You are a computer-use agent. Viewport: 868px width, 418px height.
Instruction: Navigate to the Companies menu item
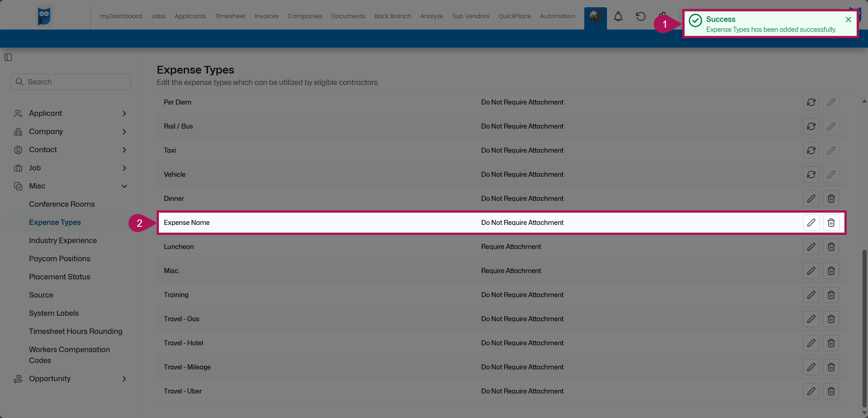click(305, 16)
